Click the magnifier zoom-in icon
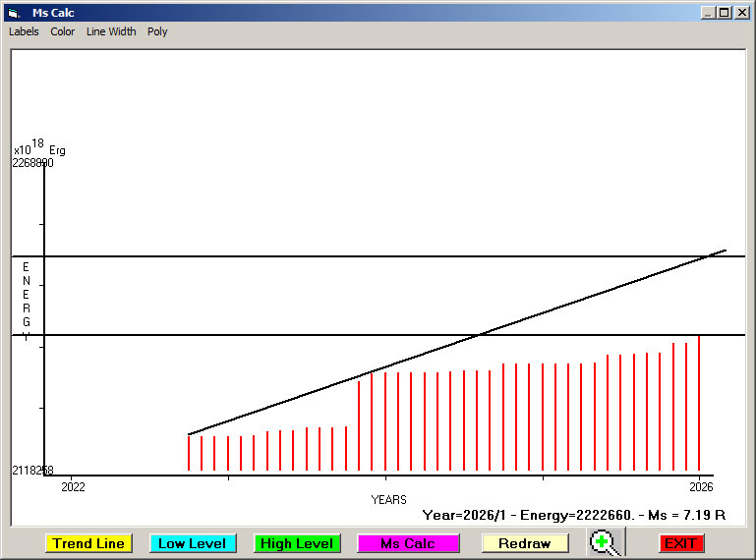The image size is (756, 560). [x=606, y=542]
